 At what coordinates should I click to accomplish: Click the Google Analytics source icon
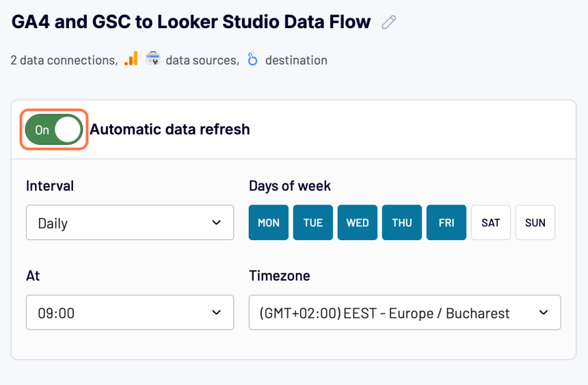pos(131,59)
